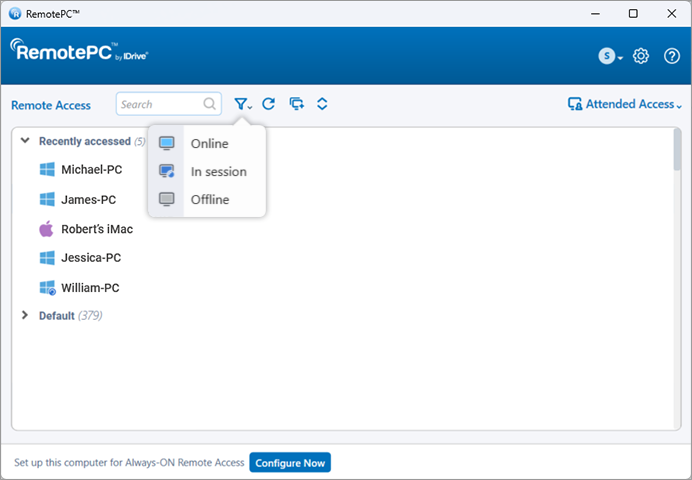Click the computer list vertical scrollbar
This screenshot has width=692, height=480.
coord(677,150)
